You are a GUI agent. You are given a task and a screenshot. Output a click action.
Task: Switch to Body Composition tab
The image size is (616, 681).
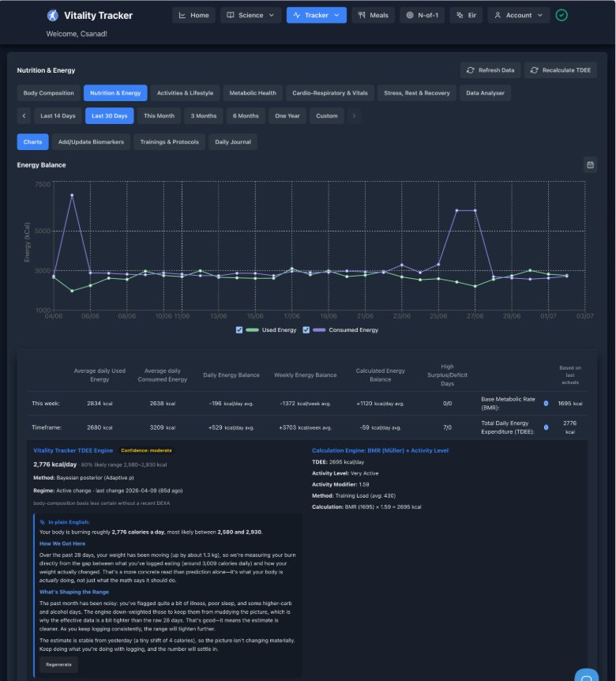pos(49,93)
